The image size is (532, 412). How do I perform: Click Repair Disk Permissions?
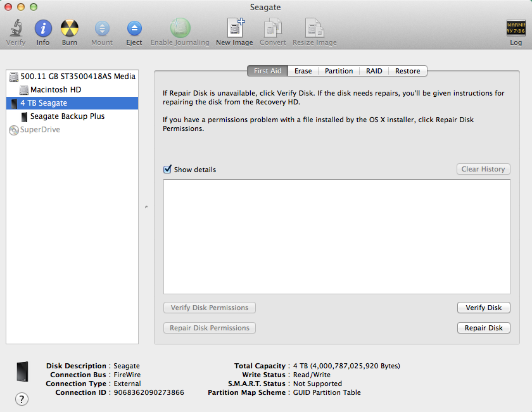[209, 328]
